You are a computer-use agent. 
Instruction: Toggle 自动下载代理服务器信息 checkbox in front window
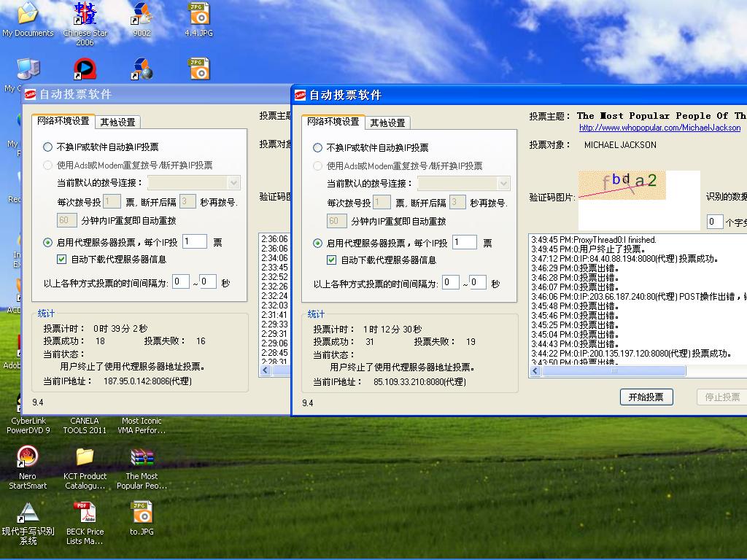(333, 260)
